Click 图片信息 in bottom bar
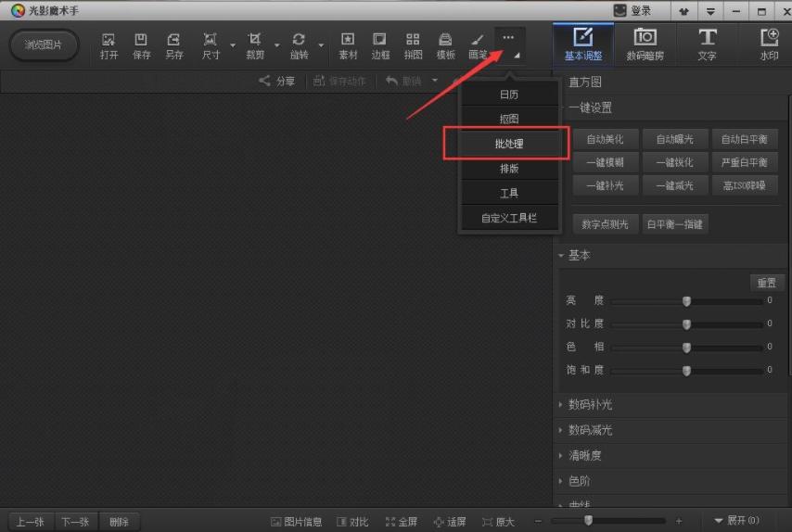Screen dimensions: 792x532 point(297,522)
